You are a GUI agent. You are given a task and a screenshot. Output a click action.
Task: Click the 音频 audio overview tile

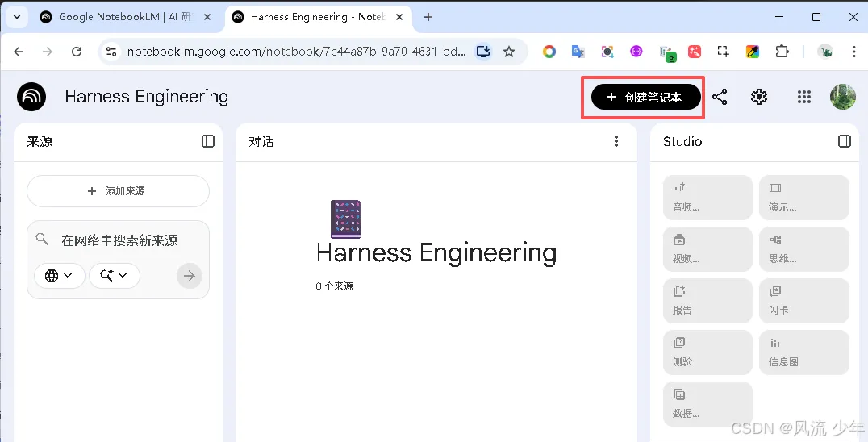pyautogui.click(x=707, y=198)
